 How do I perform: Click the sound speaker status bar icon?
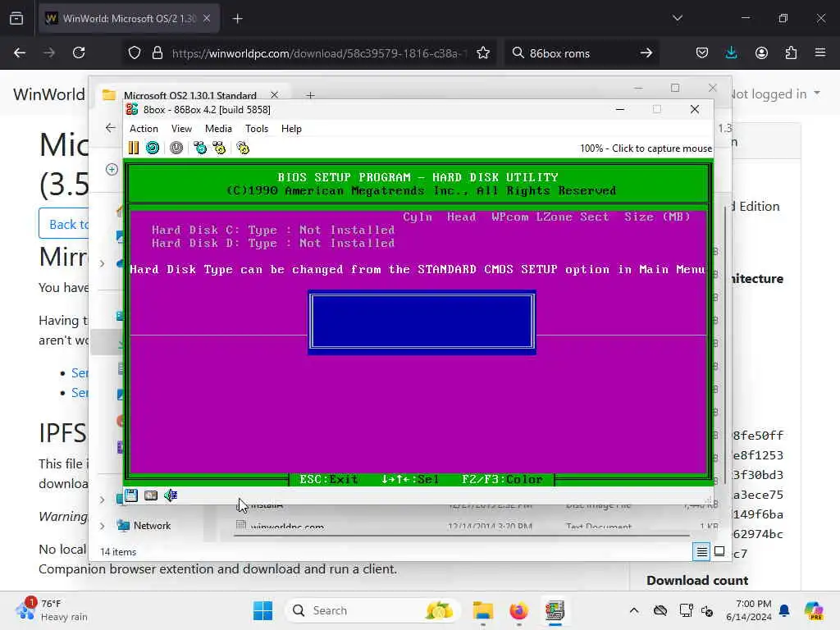(x=171, y=495)
